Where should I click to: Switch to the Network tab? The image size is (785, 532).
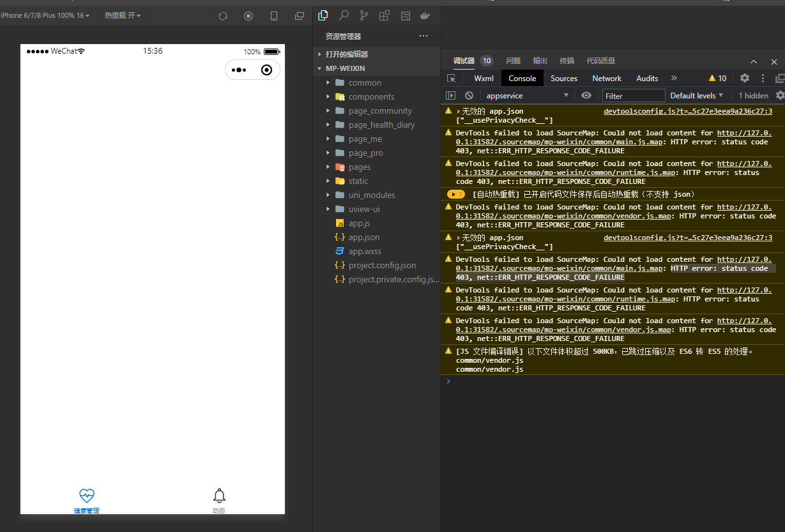tap(607, 78)
